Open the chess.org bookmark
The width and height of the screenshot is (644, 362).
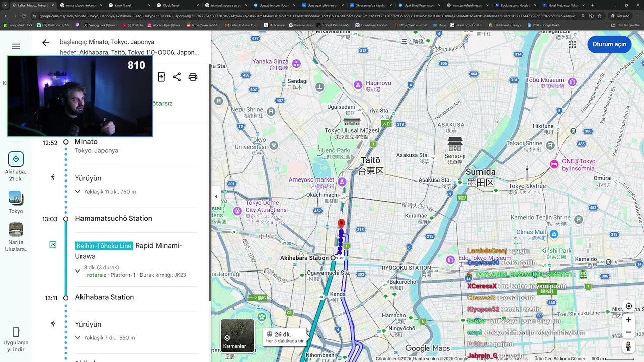pos(466,25)
